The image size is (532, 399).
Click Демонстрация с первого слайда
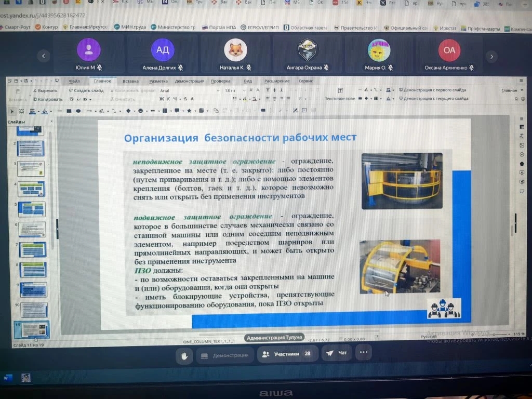pos(435,90)
